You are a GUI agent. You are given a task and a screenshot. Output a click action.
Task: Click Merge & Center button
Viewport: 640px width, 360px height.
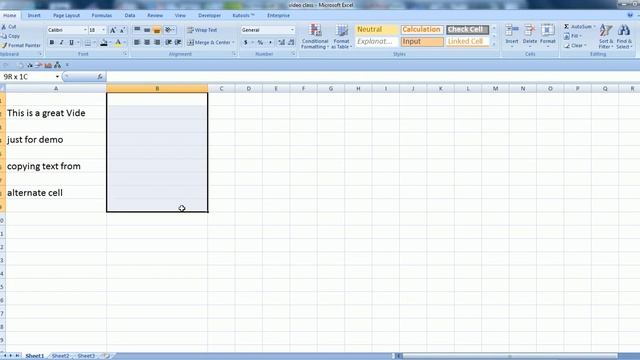[x=209, y=42]
